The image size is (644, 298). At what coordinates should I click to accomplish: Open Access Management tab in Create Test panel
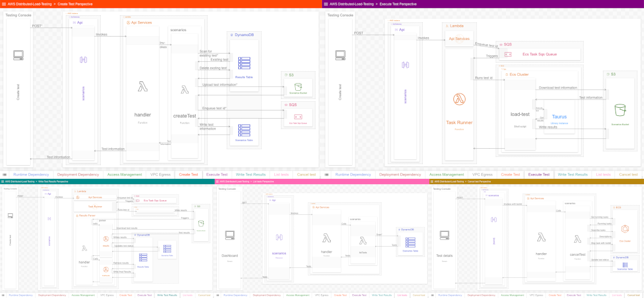[124, 174]
